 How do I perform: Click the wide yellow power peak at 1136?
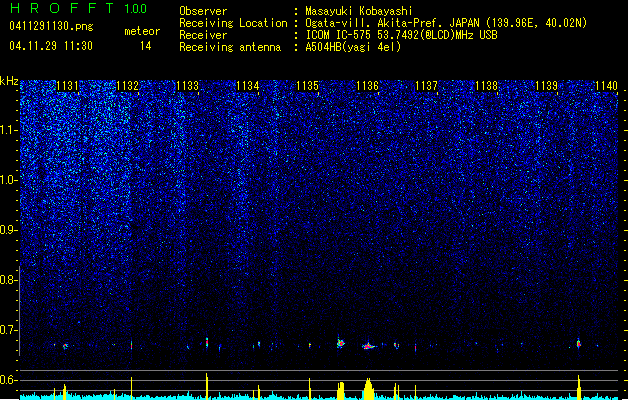(369, 388)
